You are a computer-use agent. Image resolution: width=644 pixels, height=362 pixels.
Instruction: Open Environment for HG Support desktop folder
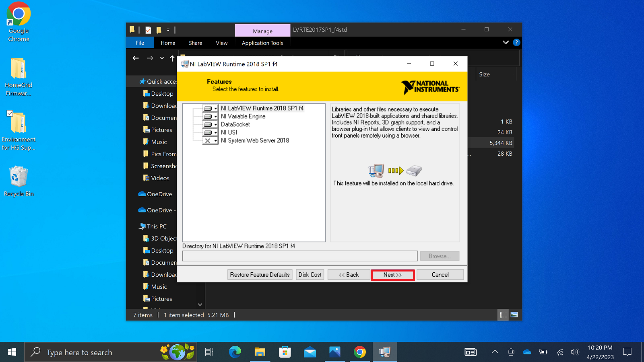(x=19, y=131)
